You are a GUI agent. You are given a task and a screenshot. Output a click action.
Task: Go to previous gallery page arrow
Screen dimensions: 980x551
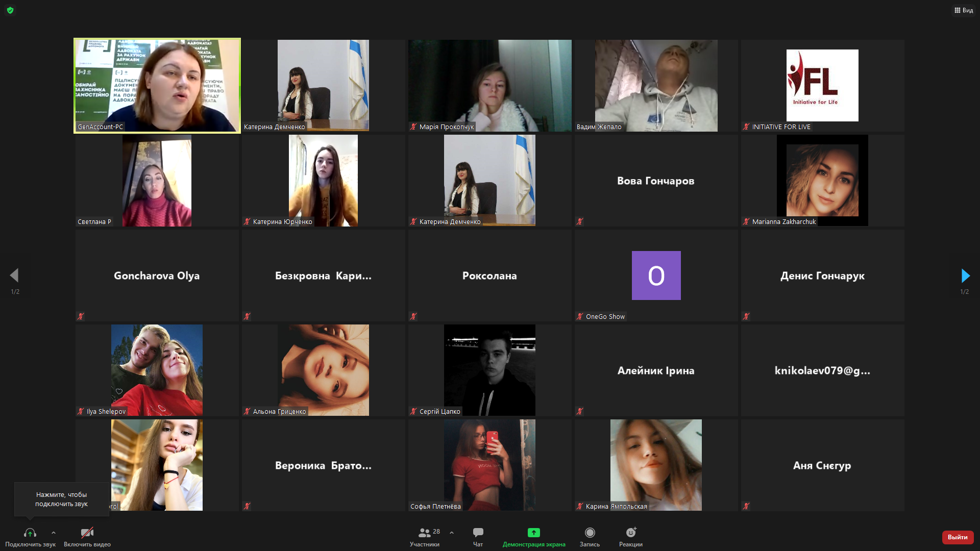point(14,276)
